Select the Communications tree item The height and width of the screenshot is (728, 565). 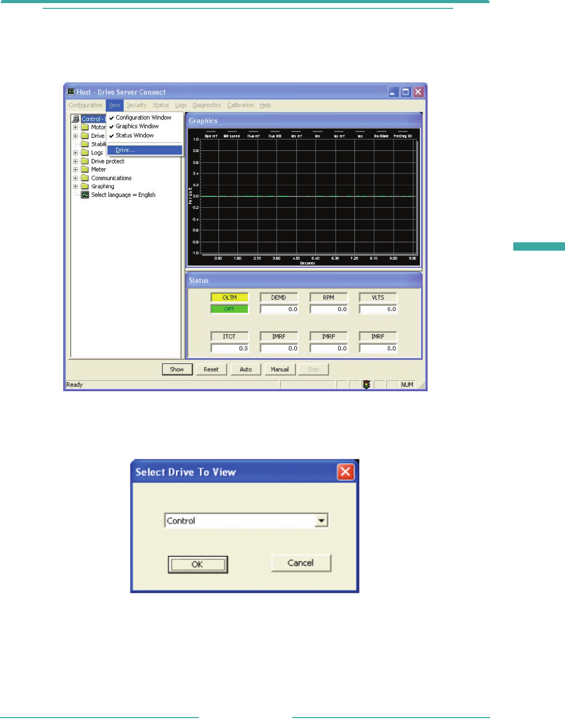[111, 178]
